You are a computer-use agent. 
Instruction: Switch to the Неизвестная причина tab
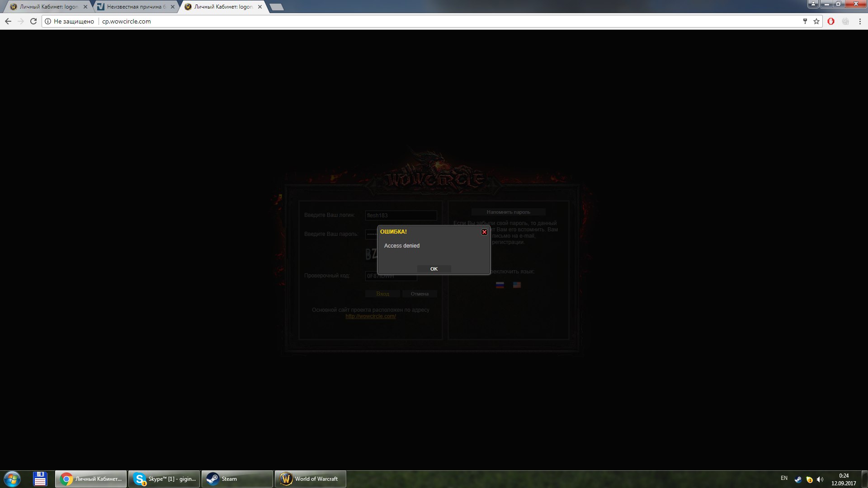pyautogui.click(x=135, y=7)
